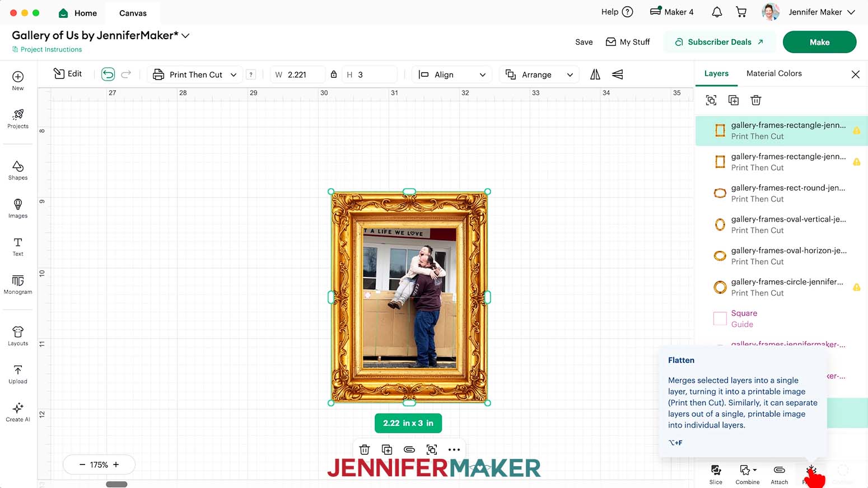Click the Save button
Screen dimensions: 868x488
coord(584,42)
